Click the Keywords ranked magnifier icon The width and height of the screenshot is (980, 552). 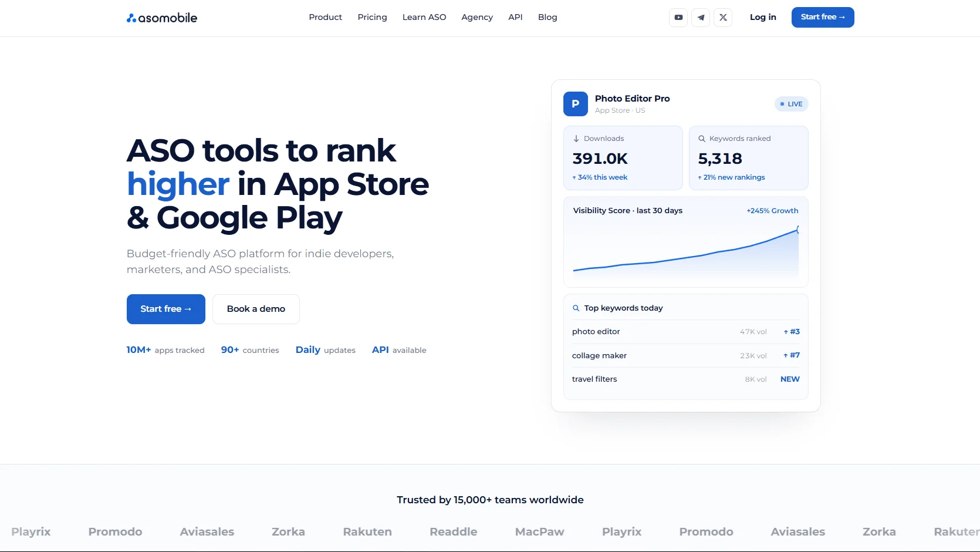pyautogui.click(x=702, y=139)
